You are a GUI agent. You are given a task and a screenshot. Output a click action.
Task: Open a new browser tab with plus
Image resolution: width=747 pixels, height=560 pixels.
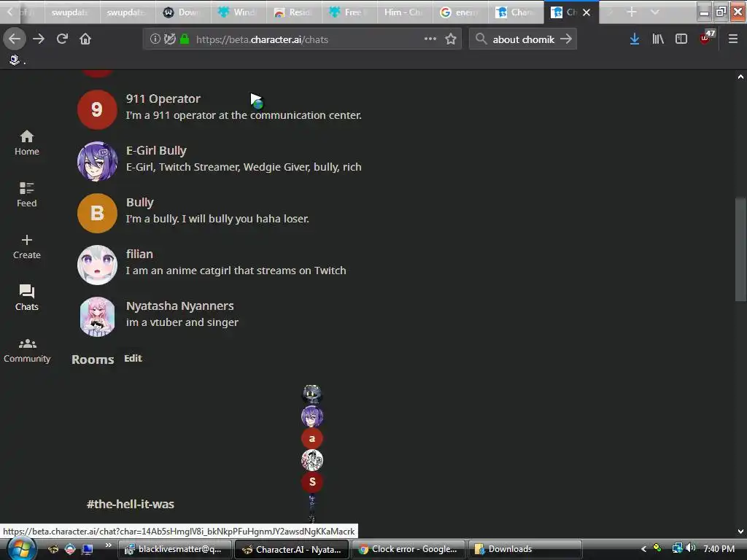[x=632, y=12]
